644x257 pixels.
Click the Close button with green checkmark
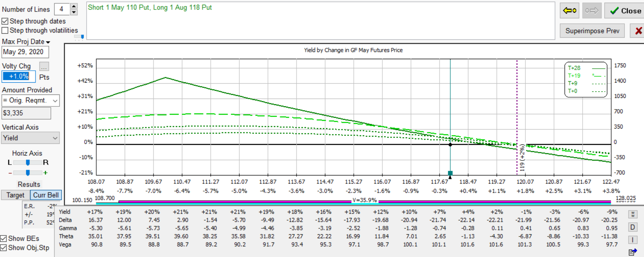(x=625, y=11)
